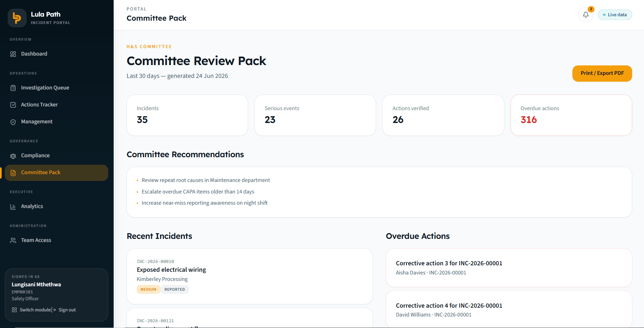Click the Committee Pack document icon
The image size is (644, 328).
pos(13,173)
